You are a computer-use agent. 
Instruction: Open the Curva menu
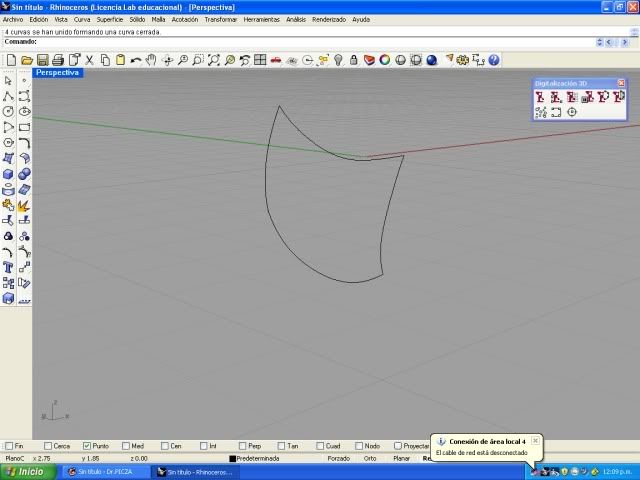click(82, 19)
